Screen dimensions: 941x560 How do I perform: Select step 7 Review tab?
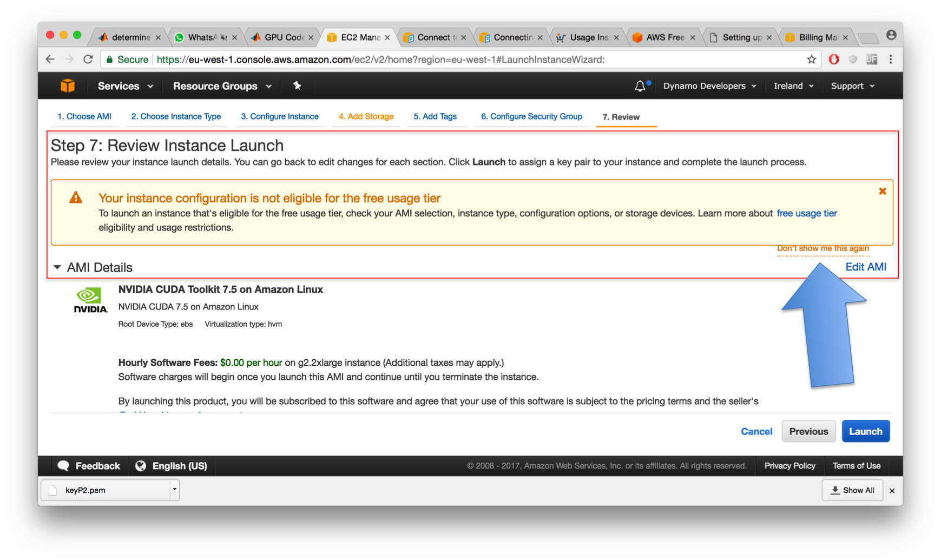click(621, 117)
